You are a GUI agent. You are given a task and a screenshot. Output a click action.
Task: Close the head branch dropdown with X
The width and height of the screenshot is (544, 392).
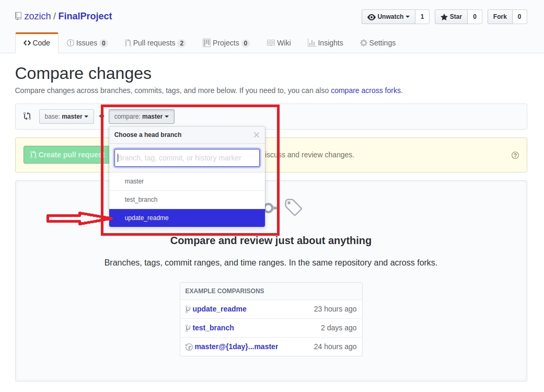pos(256,135)
